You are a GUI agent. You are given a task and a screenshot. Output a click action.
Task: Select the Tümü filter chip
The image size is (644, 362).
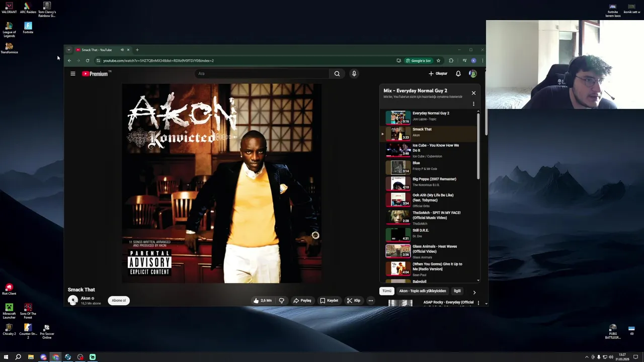tap(386, 291)
